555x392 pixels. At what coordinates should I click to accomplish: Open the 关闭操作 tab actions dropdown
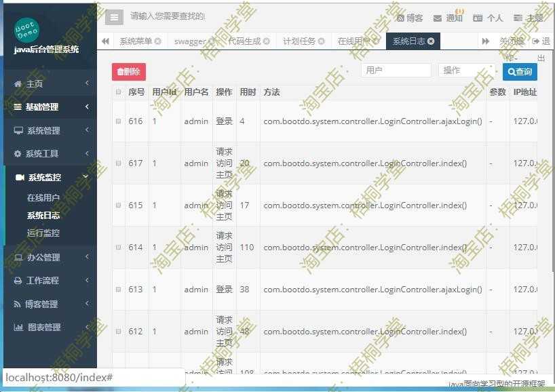tap(512, 41)
